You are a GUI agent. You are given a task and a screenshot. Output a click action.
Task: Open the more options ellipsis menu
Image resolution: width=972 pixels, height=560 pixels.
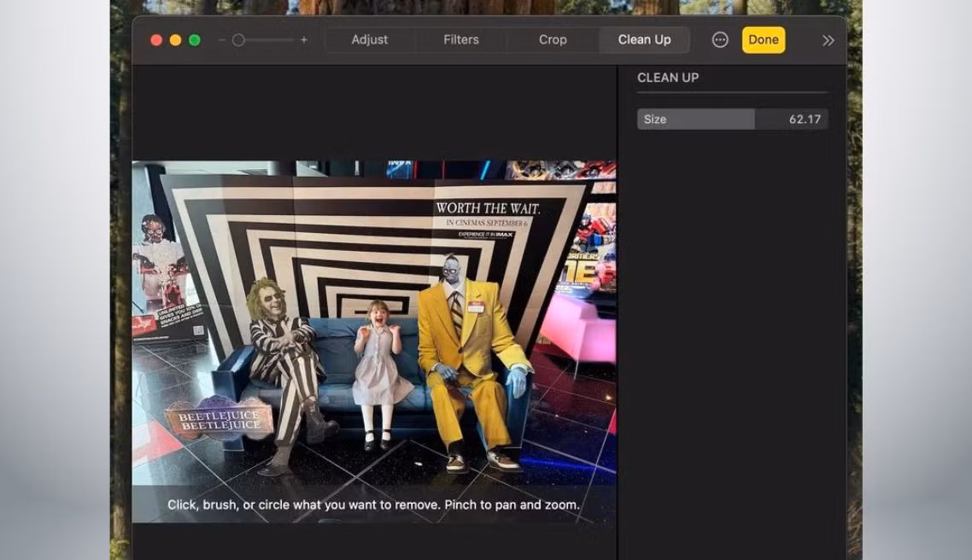(720, 39)
